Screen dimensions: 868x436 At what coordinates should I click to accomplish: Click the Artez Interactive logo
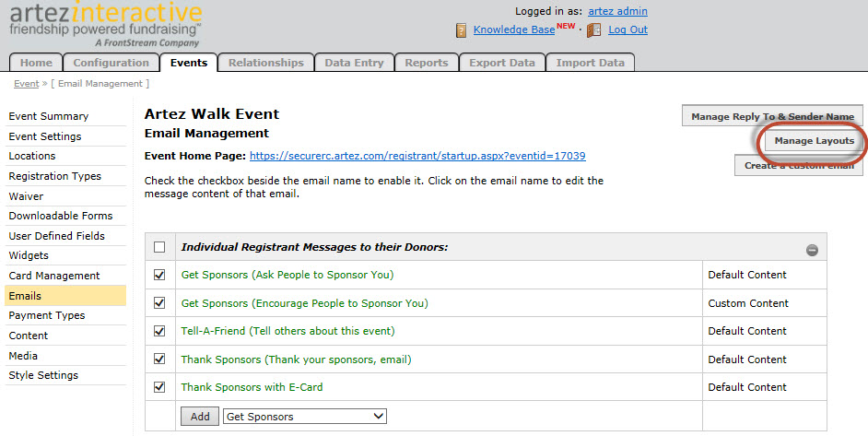[x=106, y=24]
